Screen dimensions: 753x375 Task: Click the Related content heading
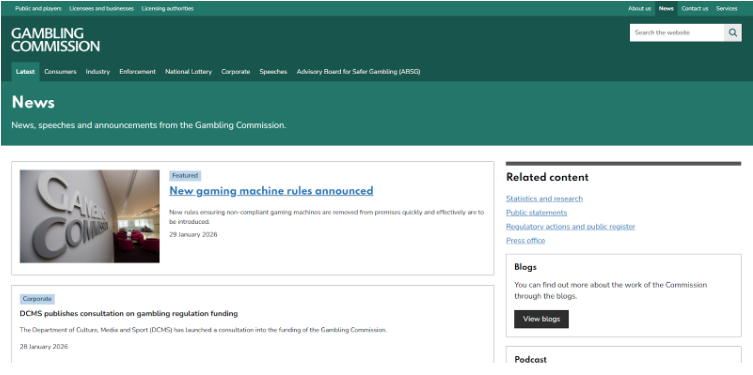click(x=547, y=177)
